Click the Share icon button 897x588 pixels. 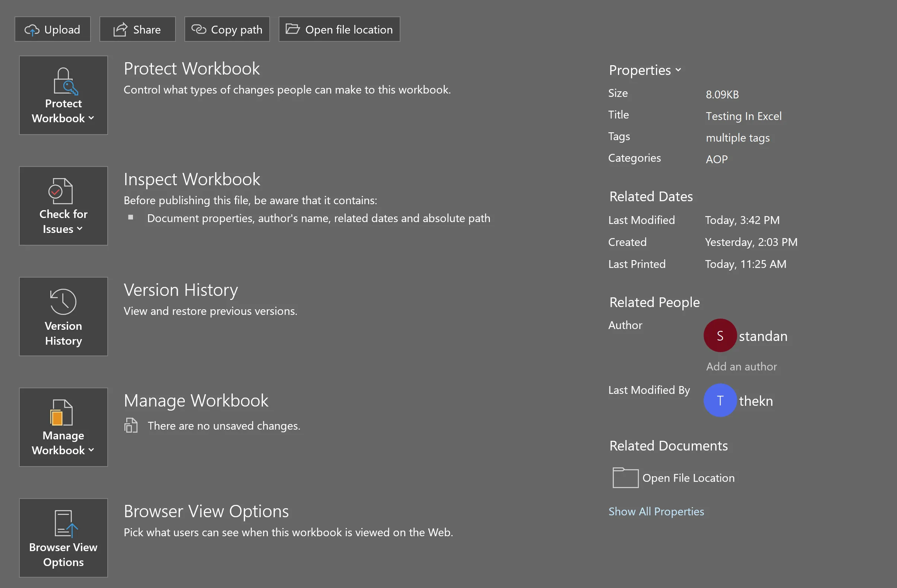click(x=137, y=29)
